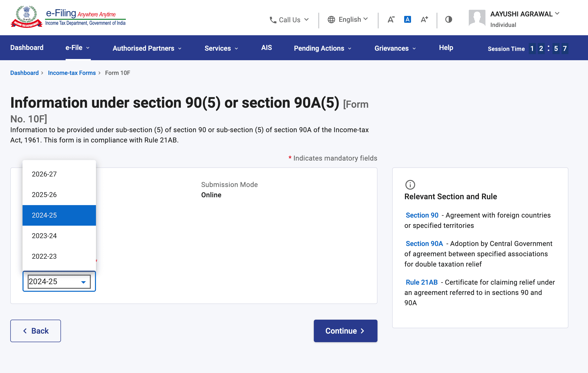
Task: Open the e-File menu
Action: 77,48
